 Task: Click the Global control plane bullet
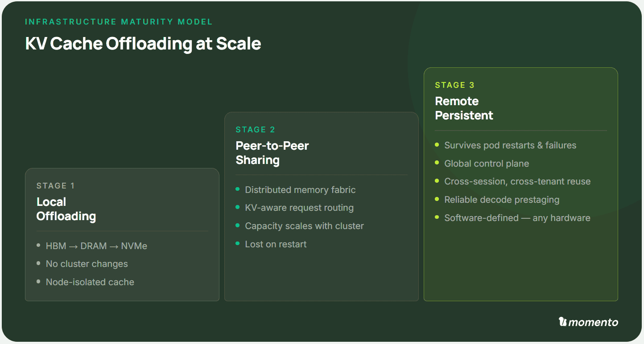(x=487, y=164)
